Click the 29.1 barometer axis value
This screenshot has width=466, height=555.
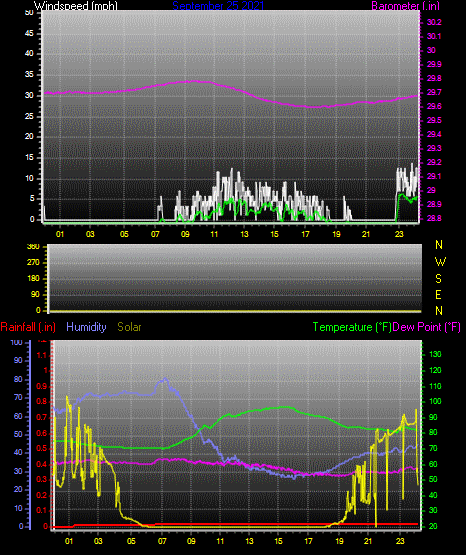tap(434, 176)
